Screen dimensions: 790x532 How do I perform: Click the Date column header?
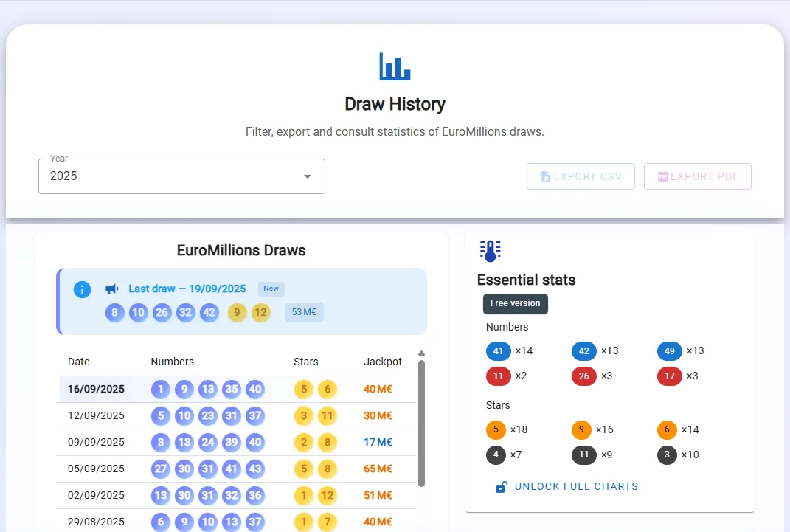coord(79,362)
